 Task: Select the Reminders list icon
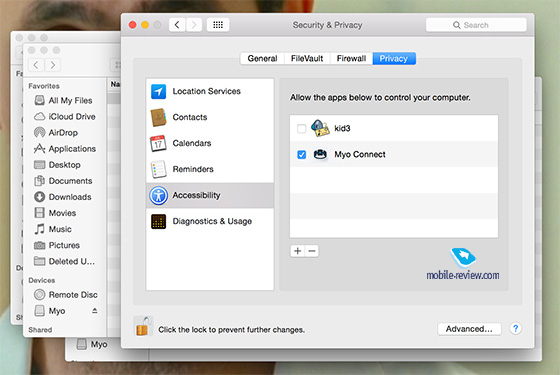pos(158,169)
